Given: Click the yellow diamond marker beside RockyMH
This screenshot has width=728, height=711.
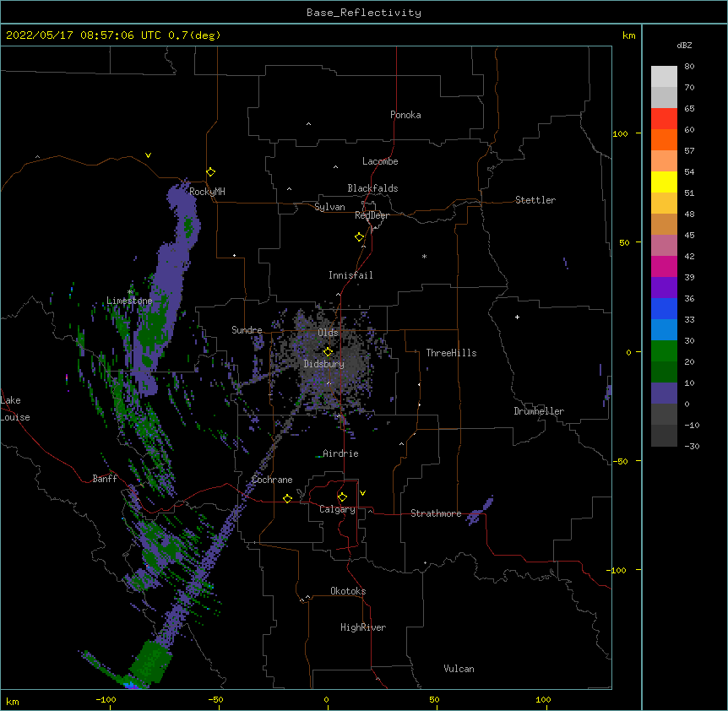Looking at the screenshot, I should [210, 172].
